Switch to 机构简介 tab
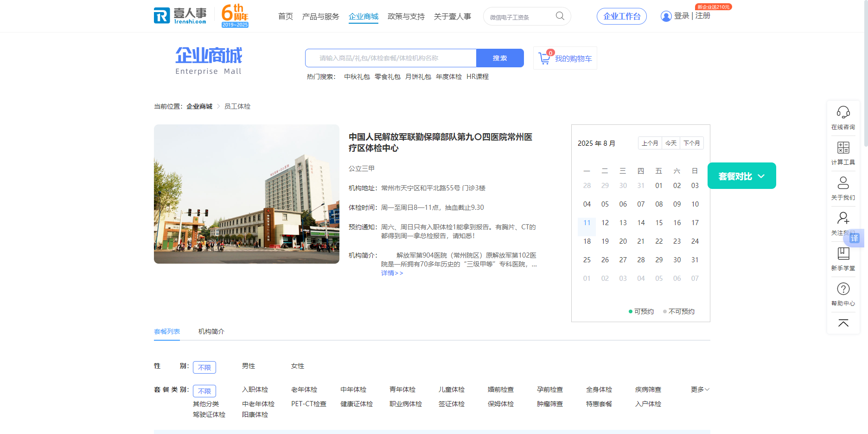The image size is (868, 434). (211, 331)
